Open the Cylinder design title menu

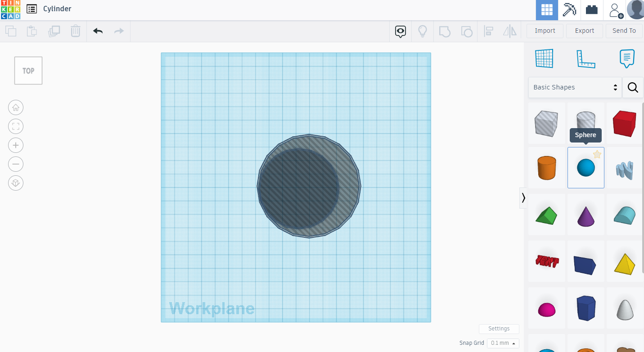point(31,9)
